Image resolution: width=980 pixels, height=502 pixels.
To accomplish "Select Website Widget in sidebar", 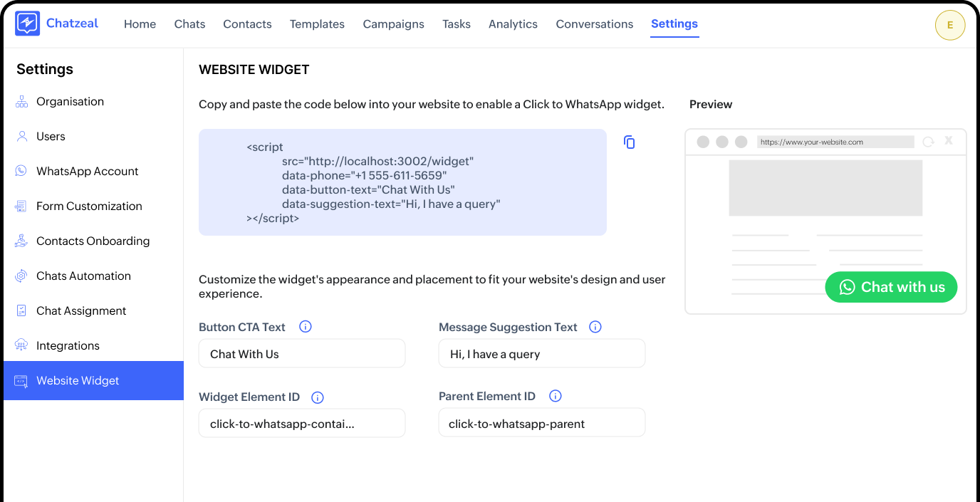I will pyautogui.click(x=93, y=381).
